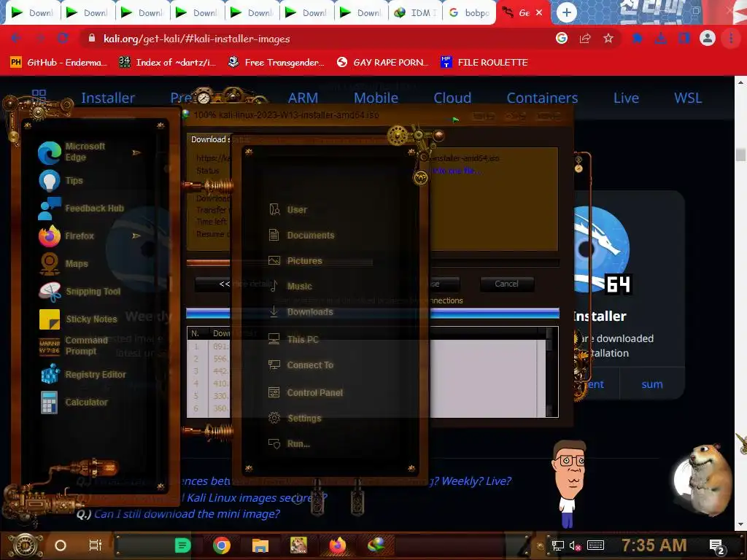Click the page vertical scrollbar thumb
The width and height of the screenshot is (747, 560).
click(740, 155)
